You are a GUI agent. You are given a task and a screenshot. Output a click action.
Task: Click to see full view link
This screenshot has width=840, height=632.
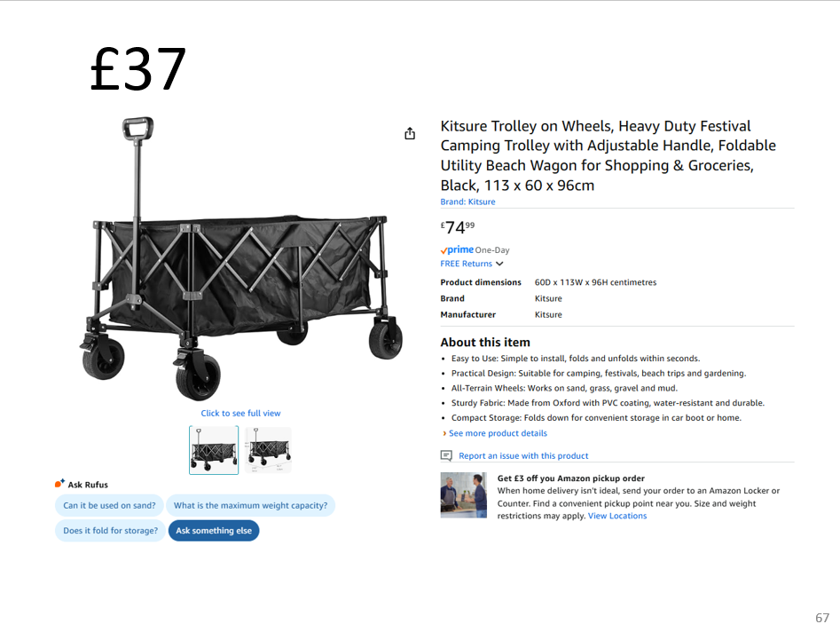point(240,413)
